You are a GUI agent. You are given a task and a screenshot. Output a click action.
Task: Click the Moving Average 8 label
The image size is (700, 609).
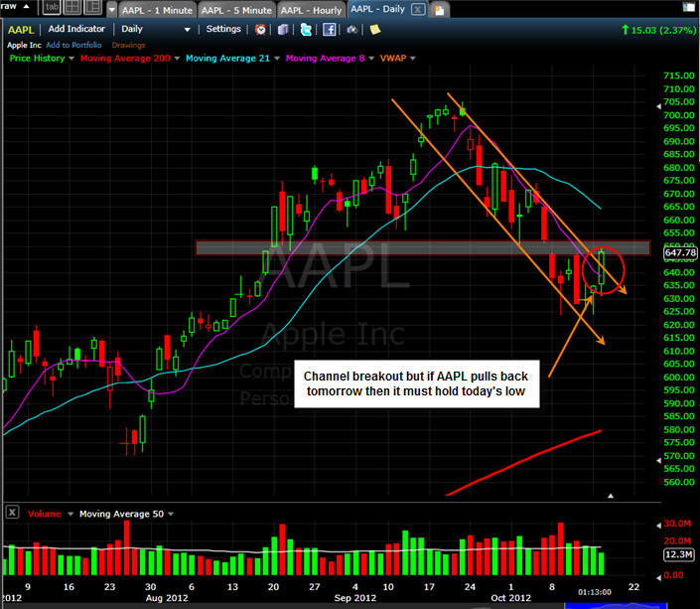(x=325, y=59)
